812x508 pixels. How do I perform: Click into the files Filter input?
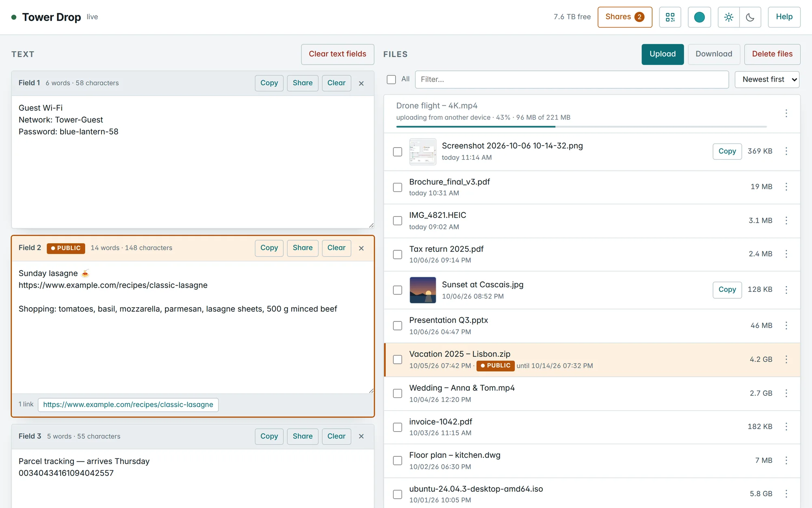point(572,79)
